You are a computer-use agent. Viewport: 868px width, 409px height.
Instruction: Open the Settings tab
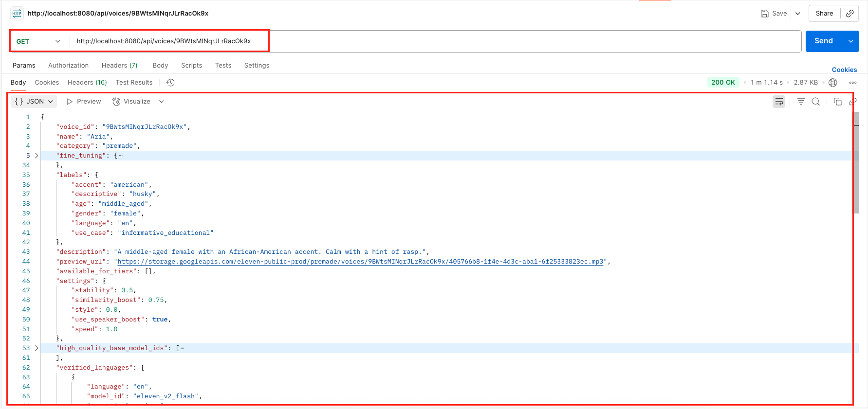pos(257,65)
